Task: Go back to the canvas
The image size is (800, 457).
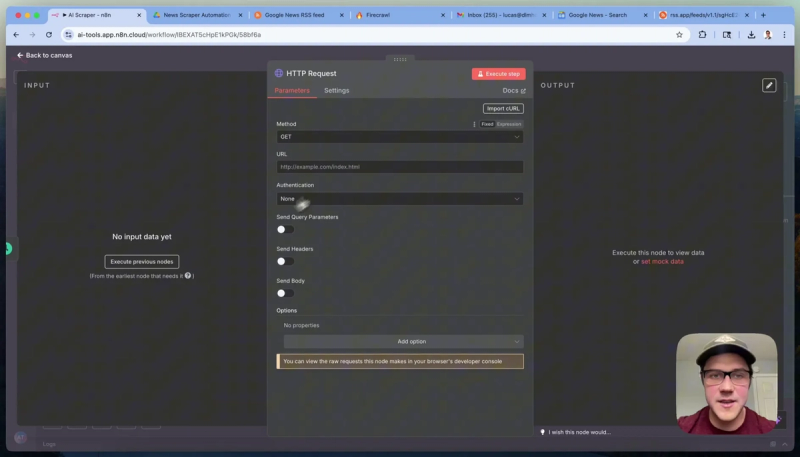Action: pyautogui.click(x=44, y=55)
